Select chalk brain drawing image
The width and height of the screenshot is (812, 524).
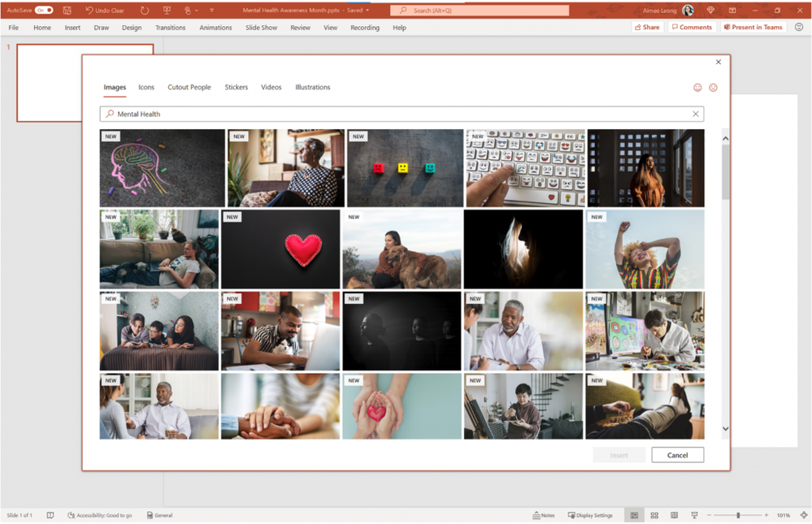coord(162,168)
